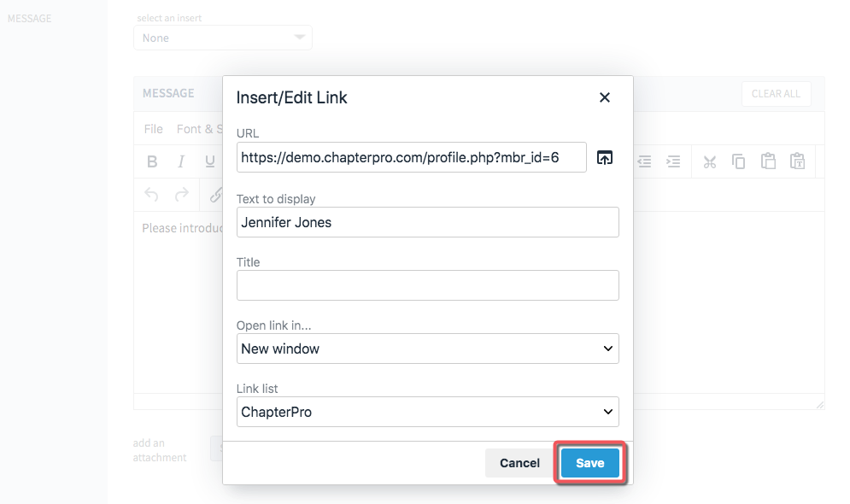Screen dimensions: 850x504
Task: Click the Decrease indent icon
Action: click(x=644, y=161)
